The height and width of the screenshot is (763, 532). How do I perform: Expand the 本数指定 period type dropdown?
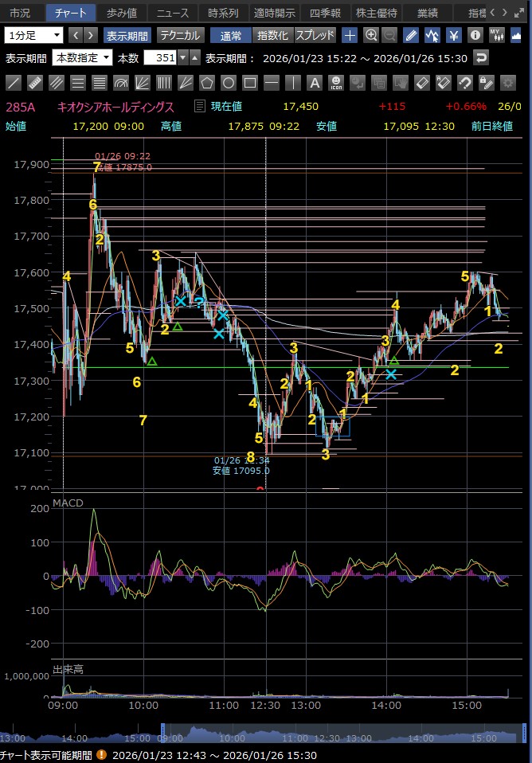(83, 58)
